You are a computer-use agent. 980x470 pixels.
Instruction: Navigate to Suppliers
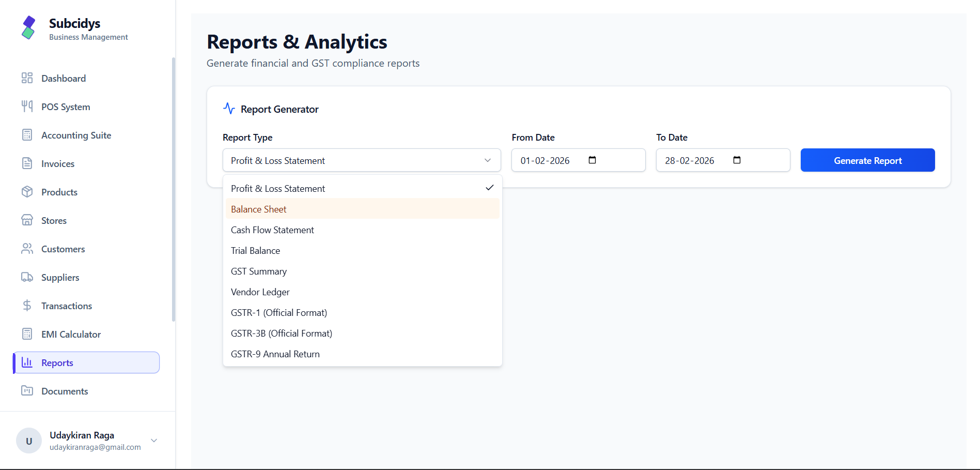tap(86, 277)
